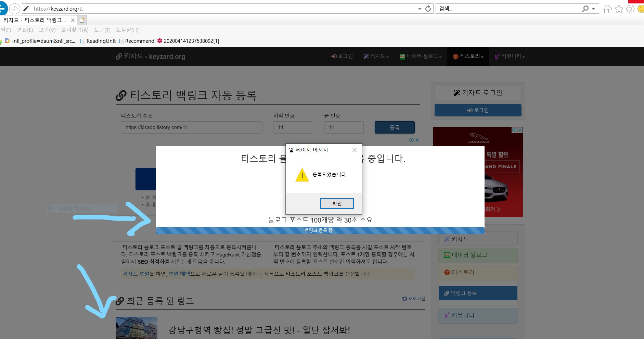Click the Jaguar car advertisement image
Image resolution: width=644 pixels, height=339 pixels.
click(478, 172)
